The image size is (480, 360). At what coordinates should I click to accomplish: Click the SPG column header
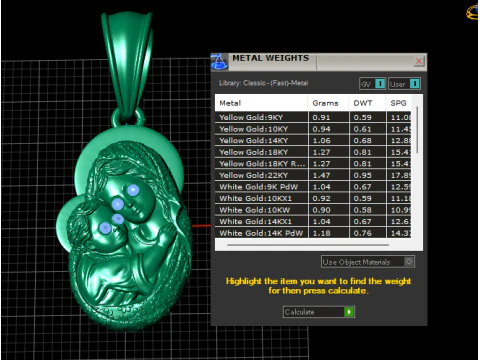399,103
